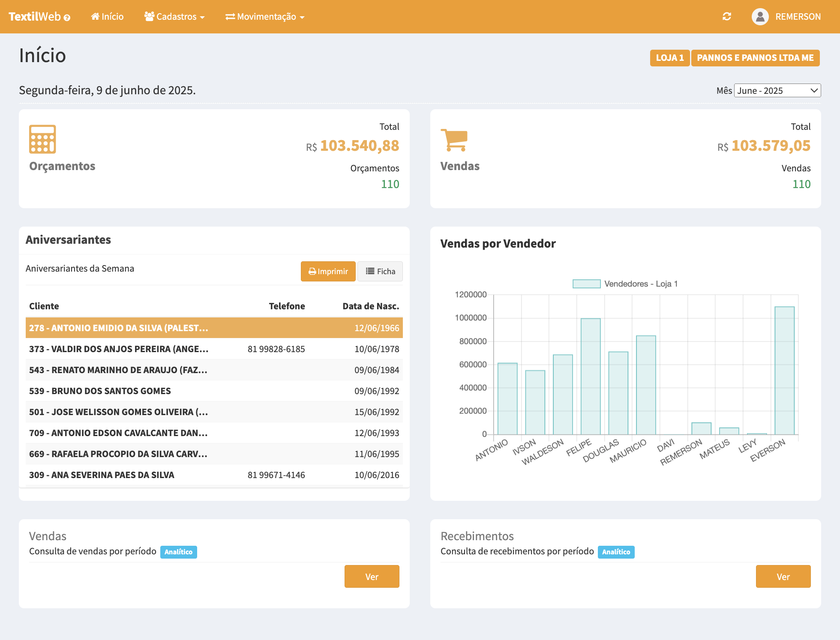The height and width of the screenshot is (640, 840).
Task: Click the TextilWeb help question-mark icon
Action: point(67,18)
